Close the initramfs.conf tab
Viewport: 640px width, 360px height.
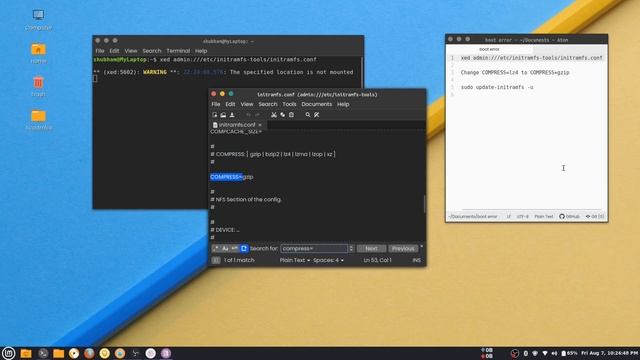click(260, 125)
